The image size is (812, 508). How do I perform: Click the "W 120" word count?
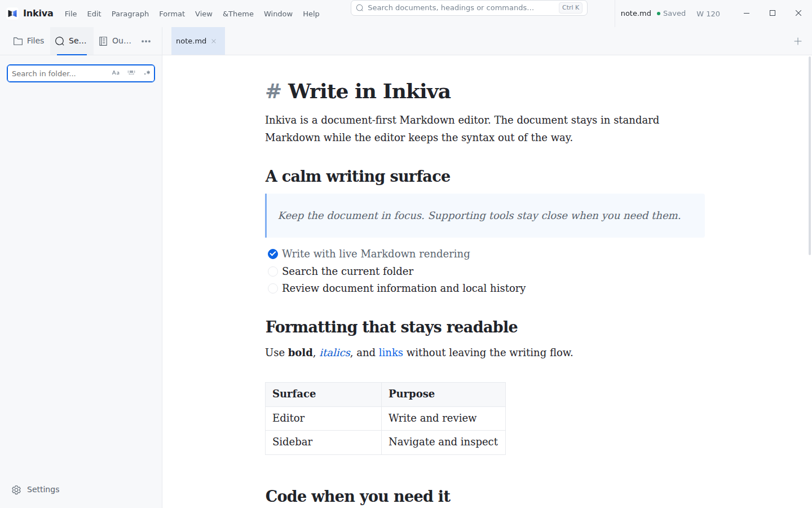pyautogui.click(x=708, y=14)
